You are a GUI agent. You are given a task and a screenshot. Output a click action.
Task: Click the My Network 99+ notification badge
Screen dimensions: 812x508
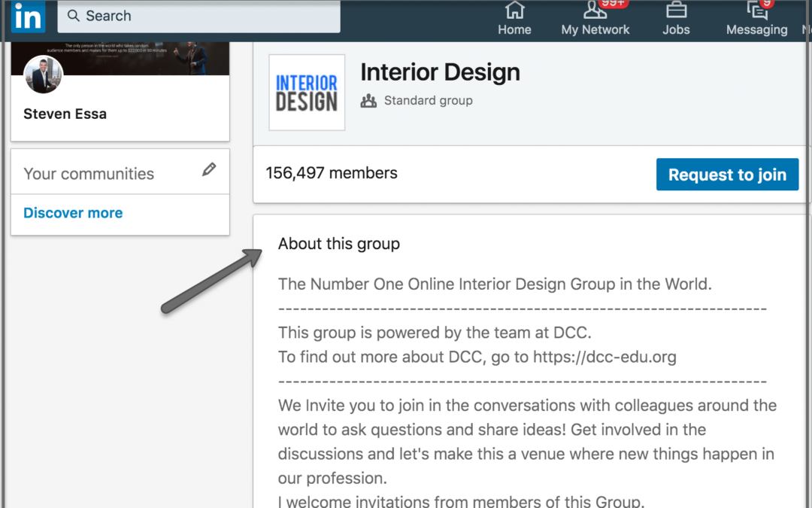pyautogui.click(x=614, y=4)
